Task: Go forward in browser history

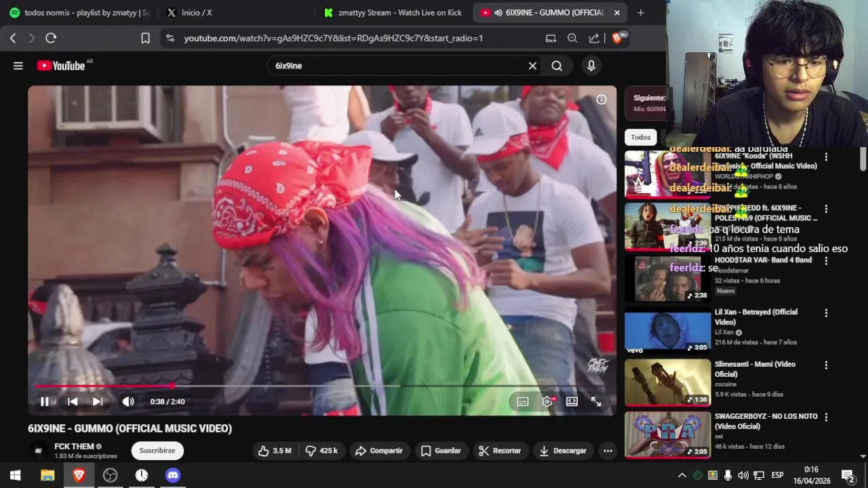Action: (x=31, y=39)
